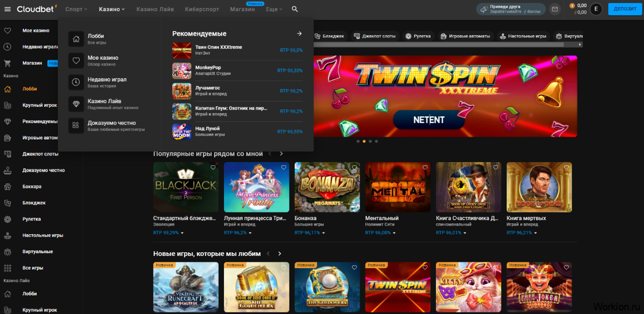Favorite the Free Reelin Joker game with heart

(566, 267)
